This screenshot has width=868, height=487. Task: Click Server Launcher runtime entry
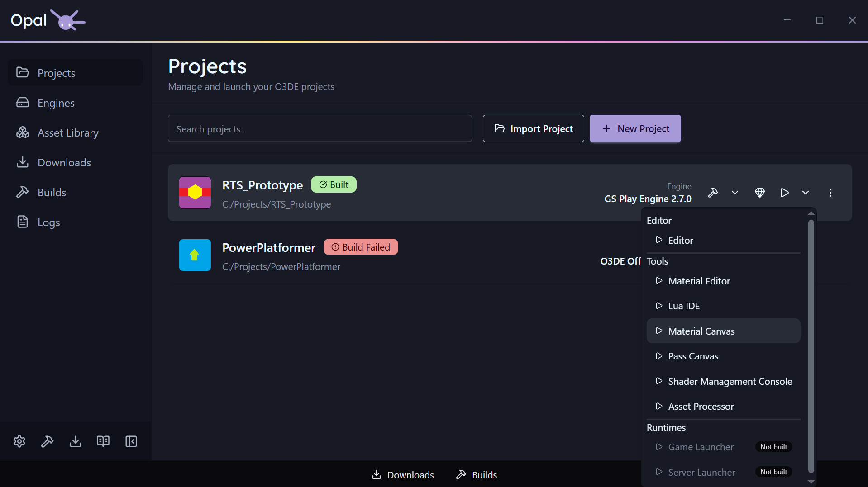pos(724,472)
